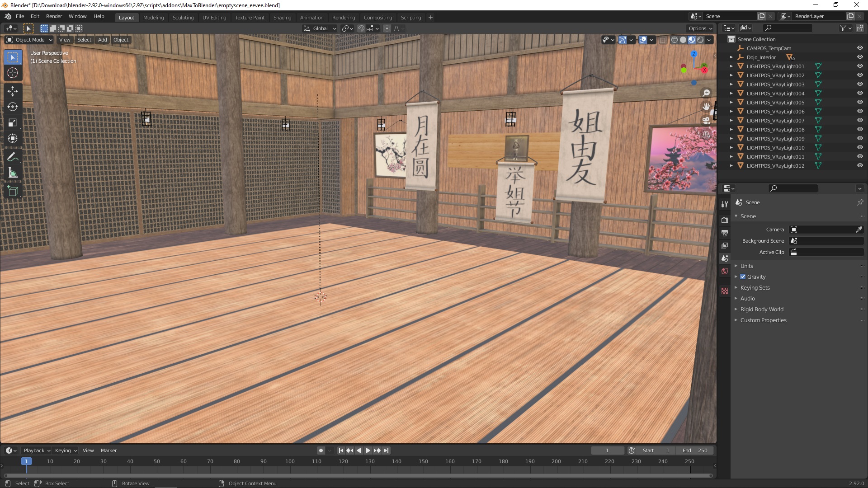The height and width of the screenshot is (488, 868).
Task: Choose the Annotate pencil tool
Action: pos(13,157)
